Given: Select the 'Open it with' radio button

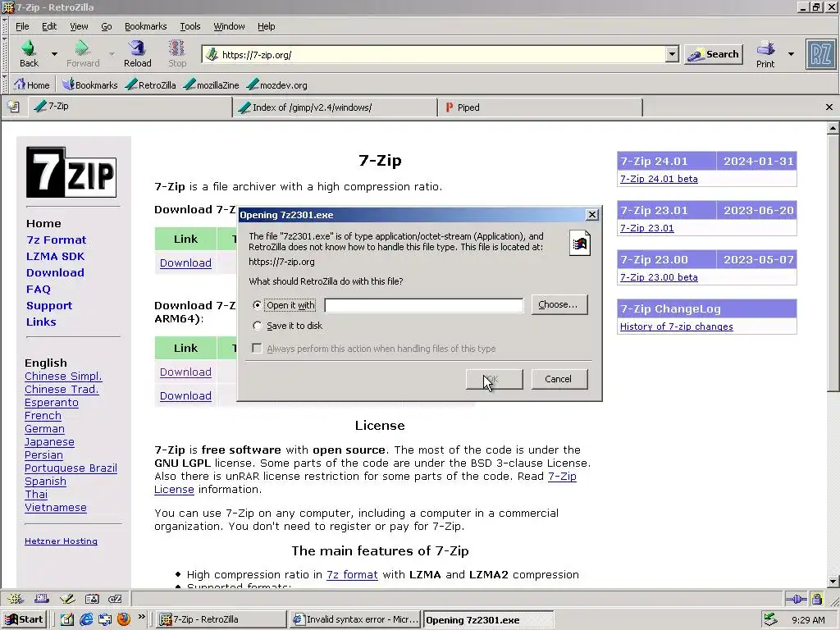Looking at the screenshot, I should point(257,305).
